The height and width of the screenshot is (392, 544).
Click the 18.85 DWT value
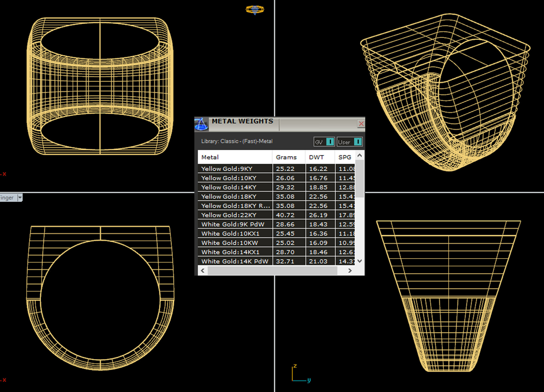[x=318, y=187]
